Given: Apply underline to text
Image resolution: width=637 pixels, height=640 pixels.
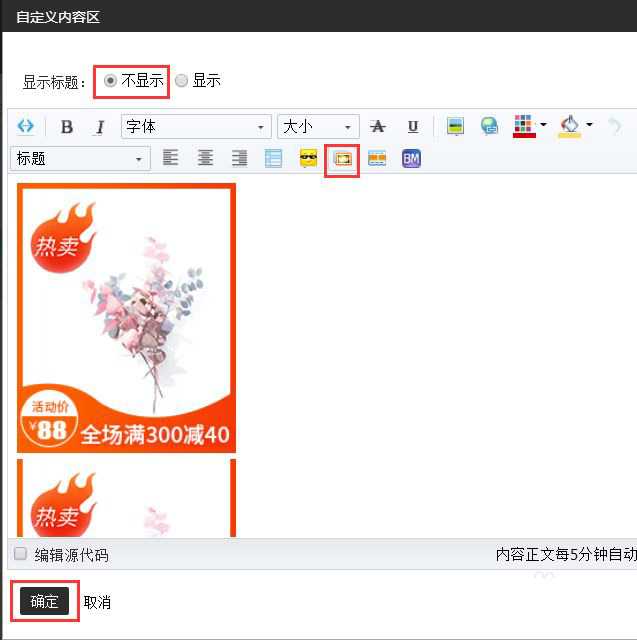Looking at the screenshot, I should (412, 127).
